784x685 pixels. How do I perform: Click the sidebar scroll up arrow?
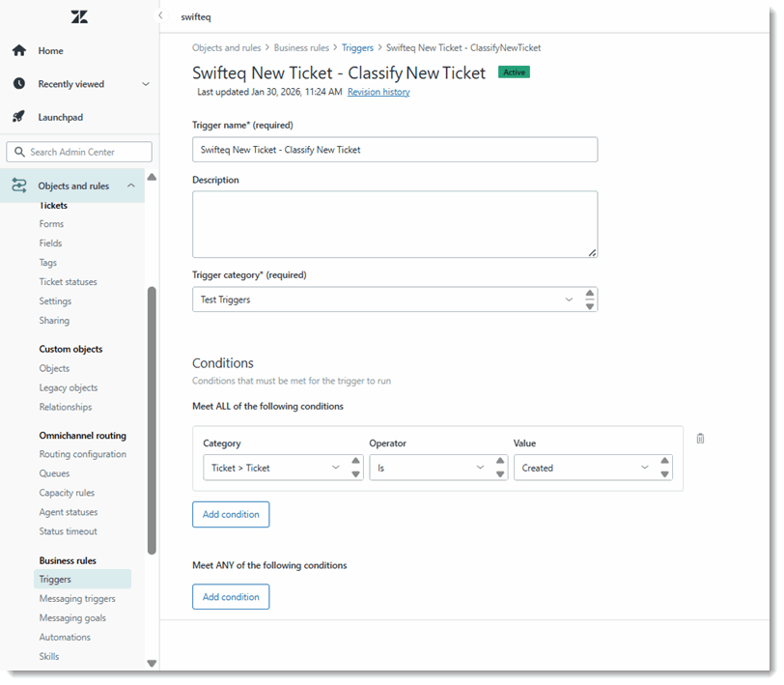152,177
